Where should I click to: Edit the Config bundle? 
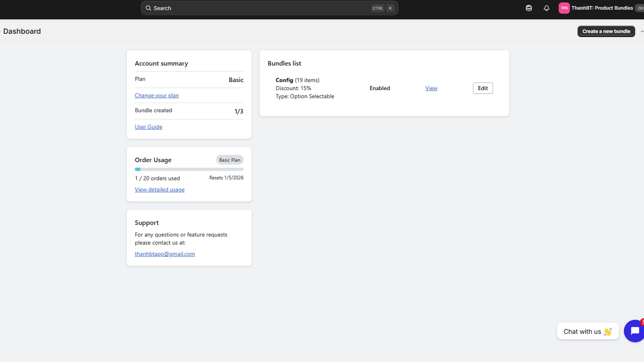483,88
